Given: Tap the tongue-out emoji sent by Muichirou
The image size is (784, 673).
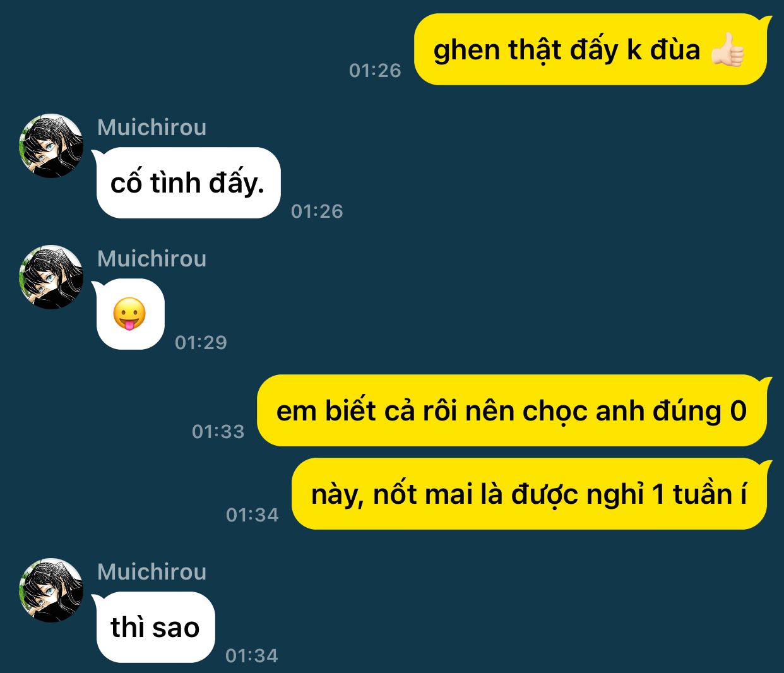Looking at the screenshot, I should pyautogui.click(x=129, y=314).
